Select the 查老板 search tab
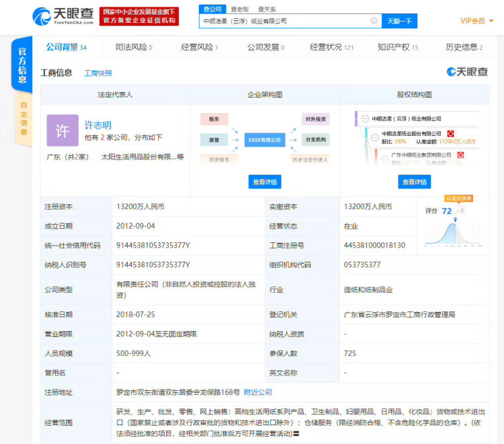This screenshot has height=444, width=504. 240,9
